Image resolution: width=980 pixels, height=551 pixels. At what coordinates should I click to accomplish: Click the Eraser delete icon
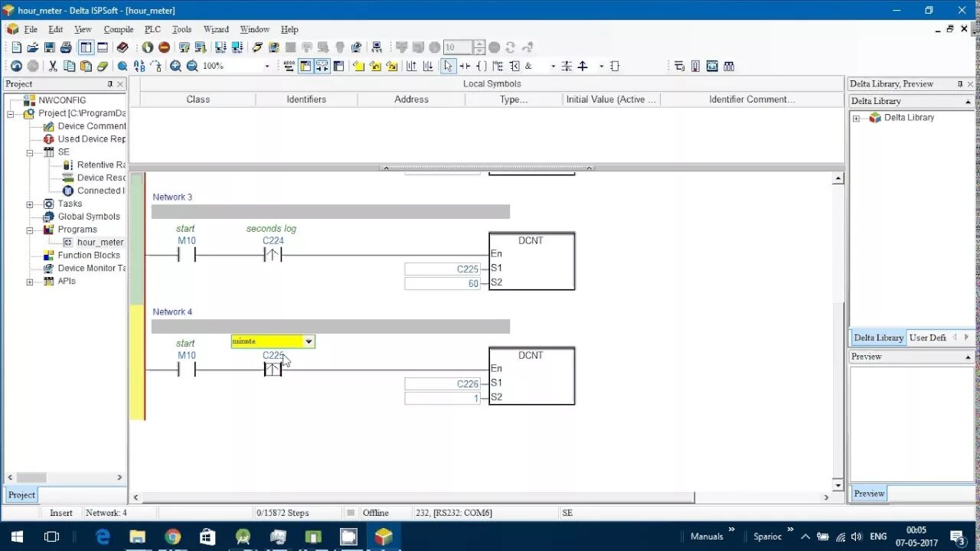(x=103, y=66)
